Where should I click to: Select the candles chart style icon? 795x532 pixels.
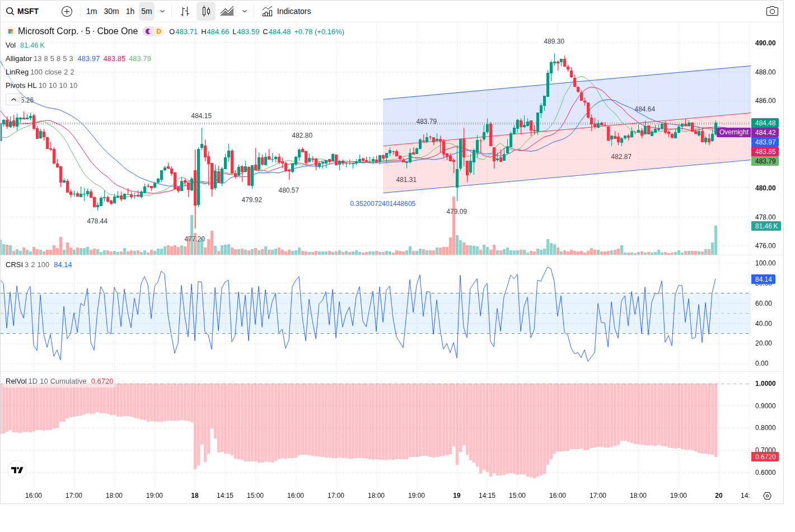click(206, 11)
